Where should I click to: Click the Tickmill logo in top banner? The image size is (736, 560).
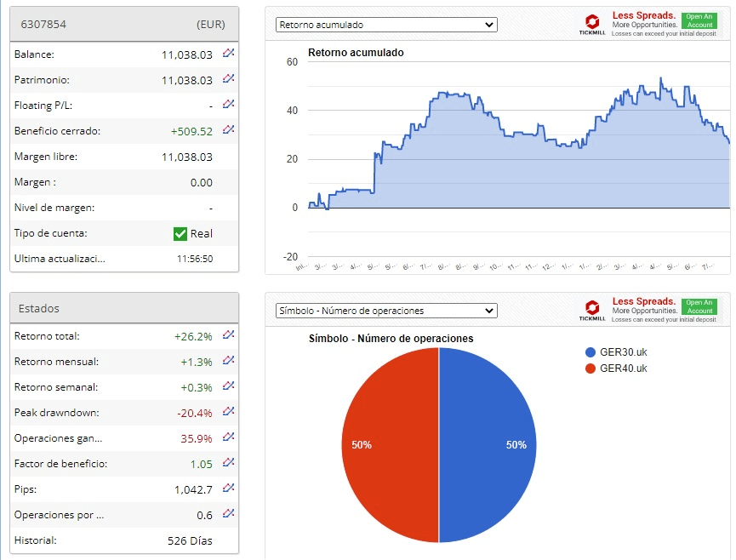[592, 25]
